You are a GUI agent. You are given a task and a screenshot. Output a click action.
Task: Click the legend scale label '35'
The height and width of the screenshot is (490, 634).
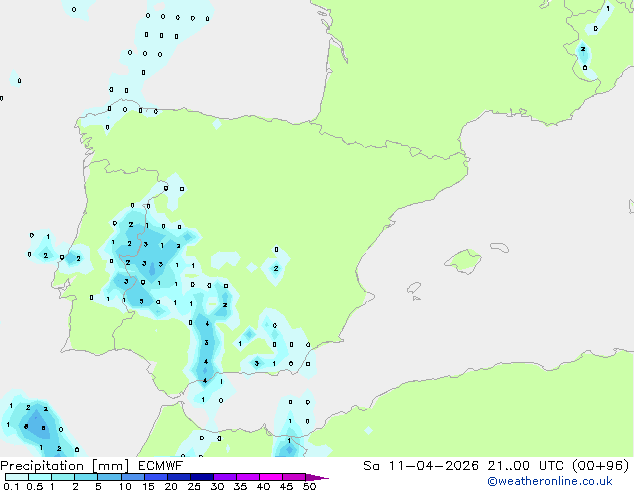(240, 486)
